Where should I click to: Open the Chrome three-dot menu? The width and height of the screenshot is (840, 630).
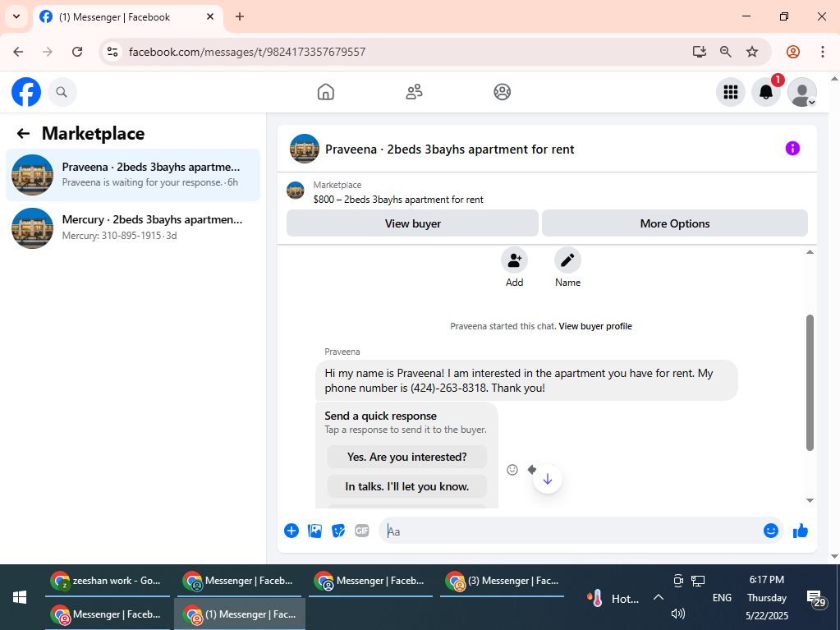(822, 52)
